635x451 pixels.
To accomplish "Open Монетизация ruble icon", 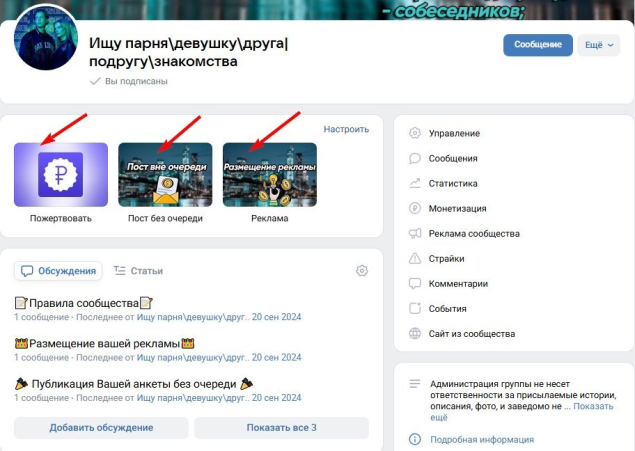I will (415, 208).
